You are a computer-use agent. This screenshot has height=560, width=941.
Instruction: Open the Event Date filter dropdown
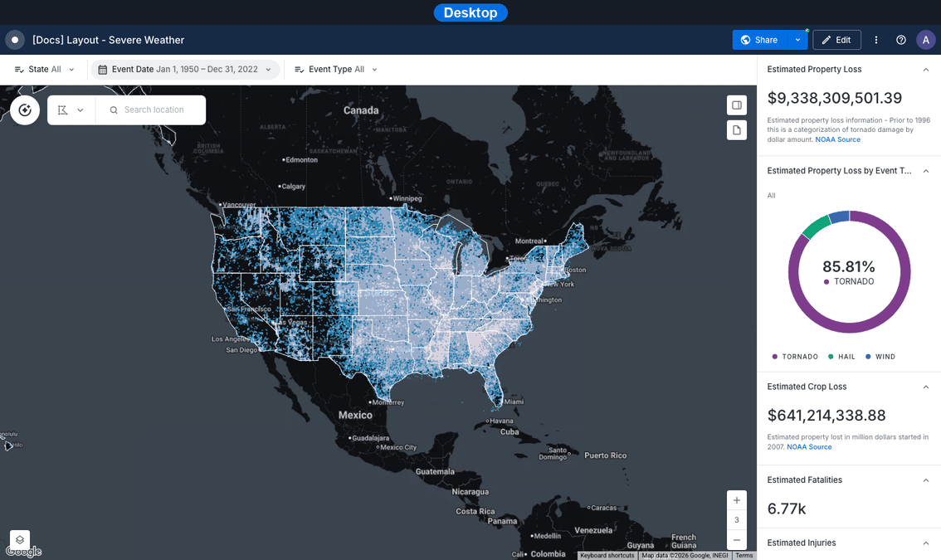coord(185,69)
